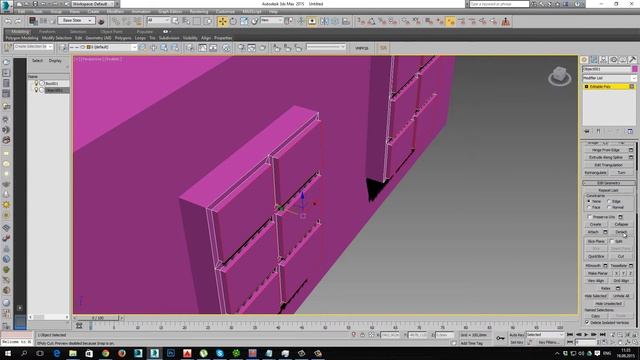
Task: Pin the modifier stack
Action: tap(587, 131)
